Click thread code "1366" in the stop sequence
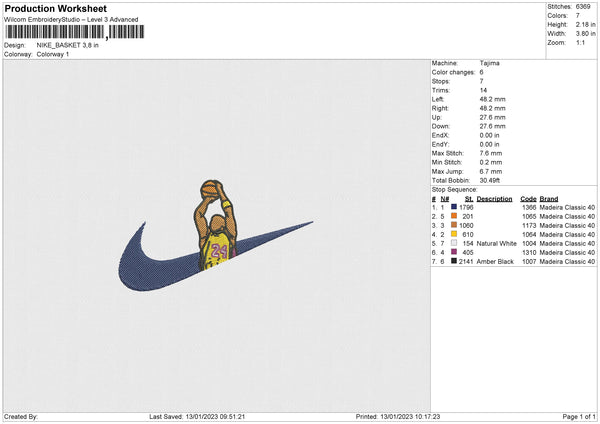 coord(529,207)
